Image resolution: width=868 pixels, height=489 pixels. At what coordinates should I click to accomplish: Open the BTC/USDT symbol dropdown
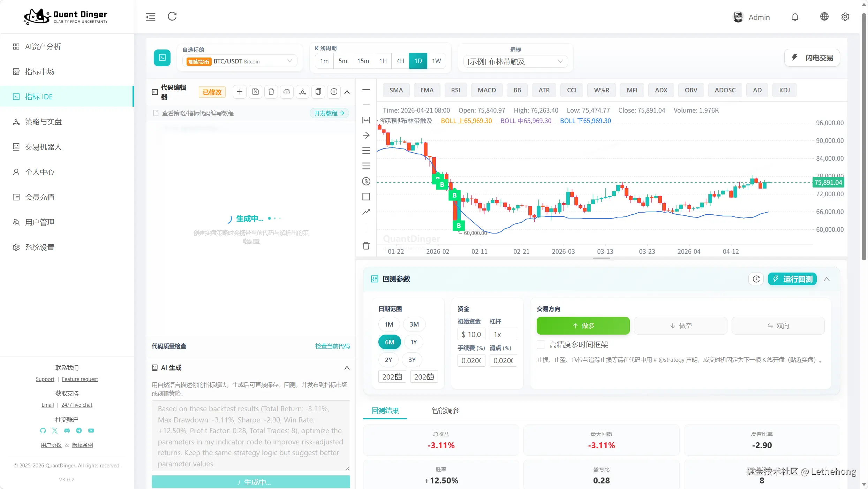pyautogui.click(x=240, y=61)
